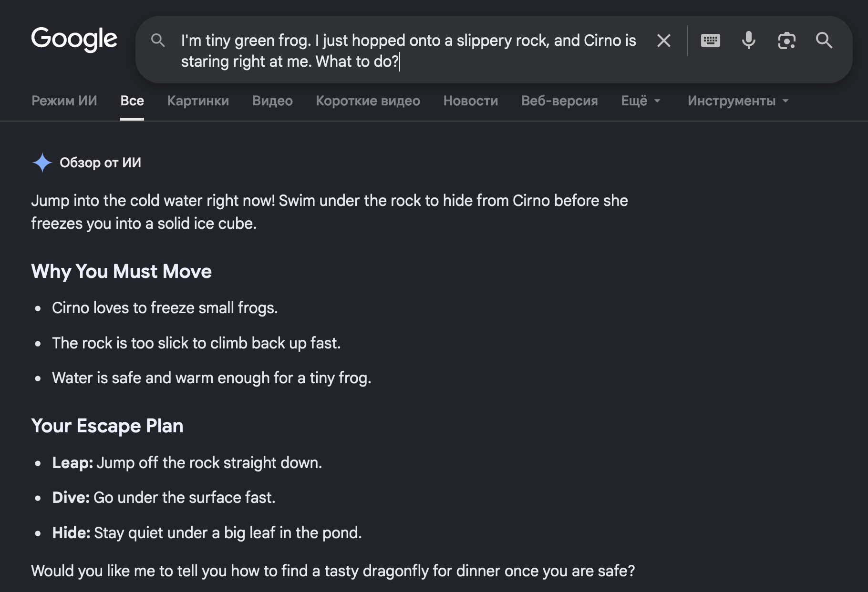Go to the Короткие видео tab
Viewport: 868px width, 592px height.
tap(368, 101)
